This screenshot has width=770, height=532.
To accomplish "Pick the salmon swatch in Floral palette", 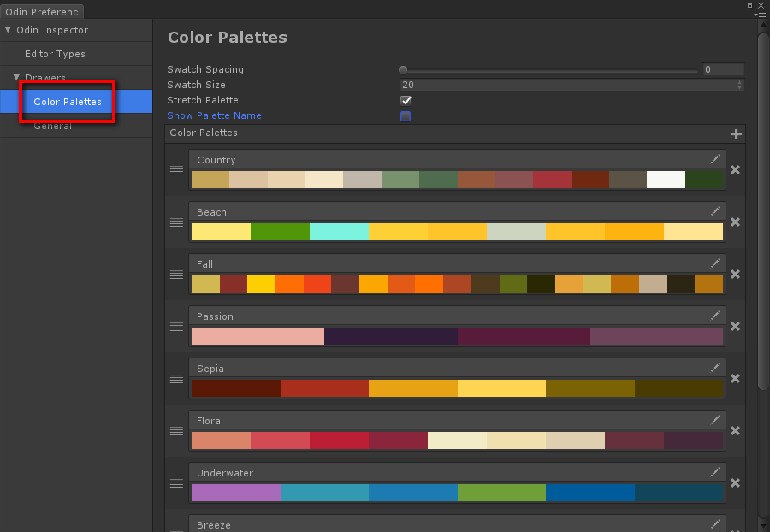I will point(221,440).
